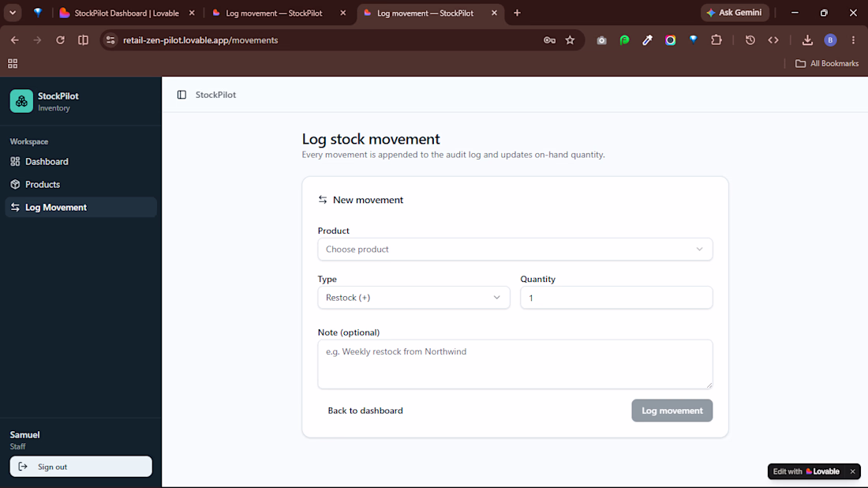Open Edit with Lovable link

tap(806, 471)
